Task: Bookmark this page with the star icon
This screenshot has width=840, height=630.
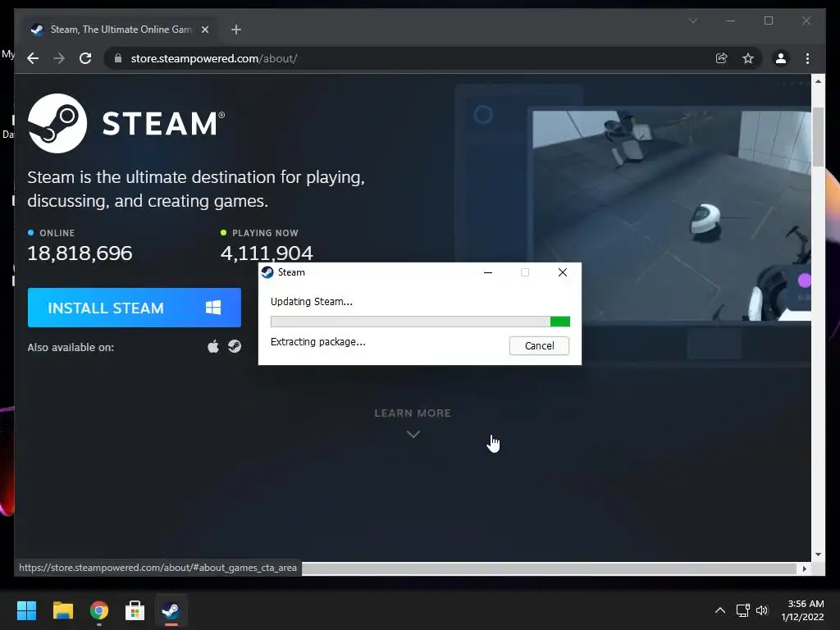Action: click(748, 58)
